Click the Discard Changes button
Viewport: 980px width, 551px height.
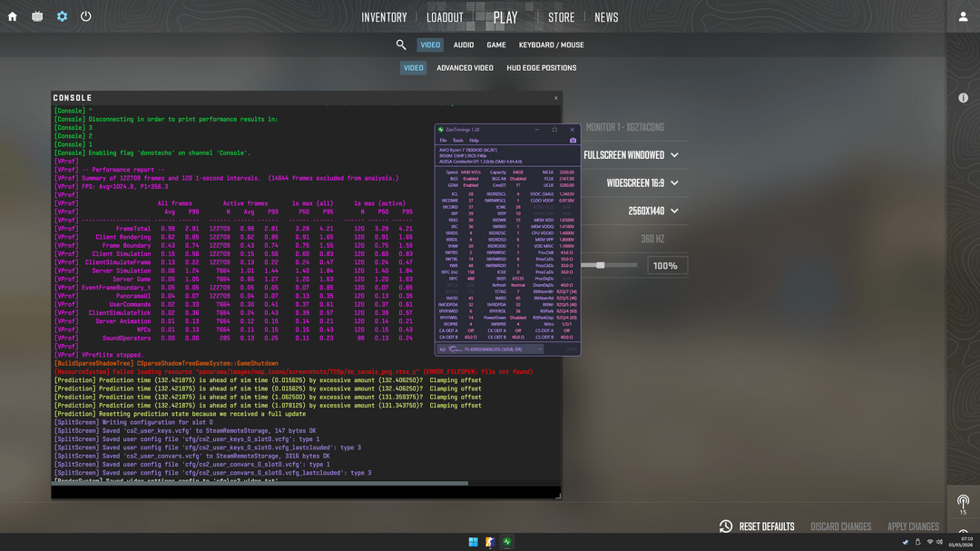(x=840, y=526)
